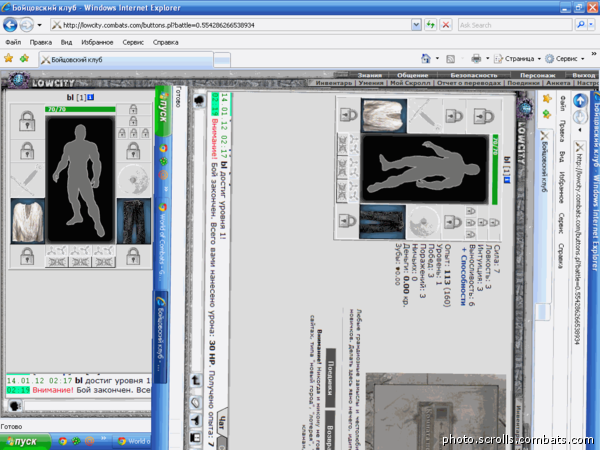Click Выход to log out of game

click(x=584, y=75)
